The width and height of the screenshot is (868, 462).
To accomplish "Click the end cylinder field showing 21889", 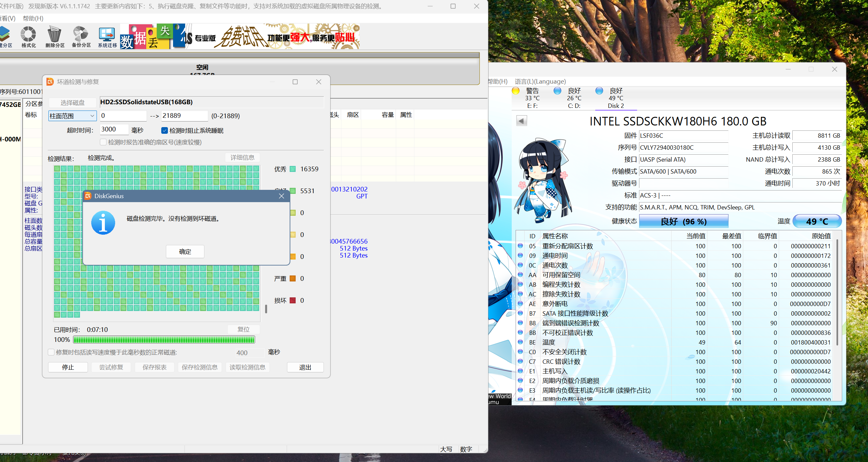I will pos(184,116).
